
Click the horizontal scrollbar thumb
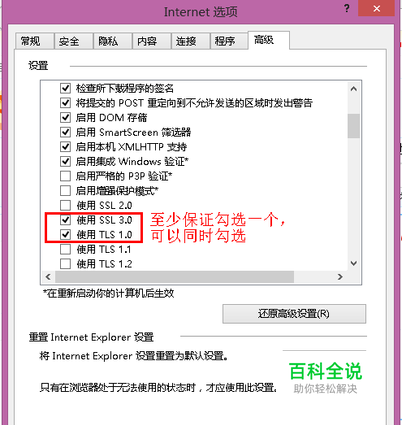click(x=175, y=277)
